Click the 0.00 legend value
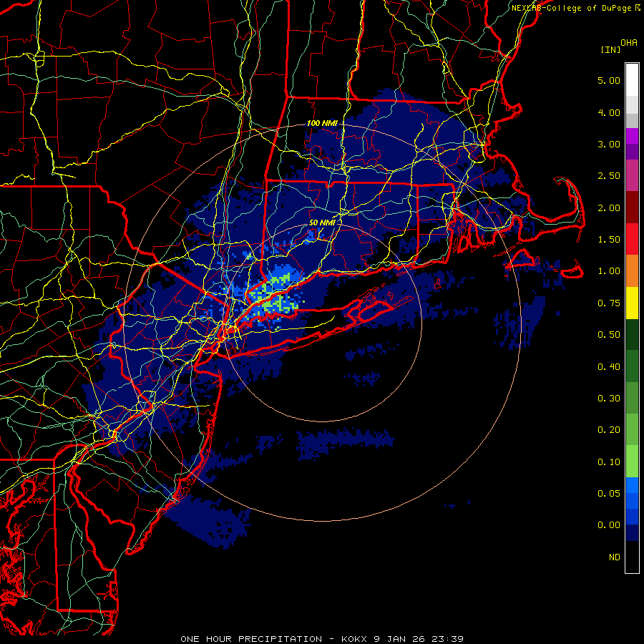The image size is (644, 644). 609,525
